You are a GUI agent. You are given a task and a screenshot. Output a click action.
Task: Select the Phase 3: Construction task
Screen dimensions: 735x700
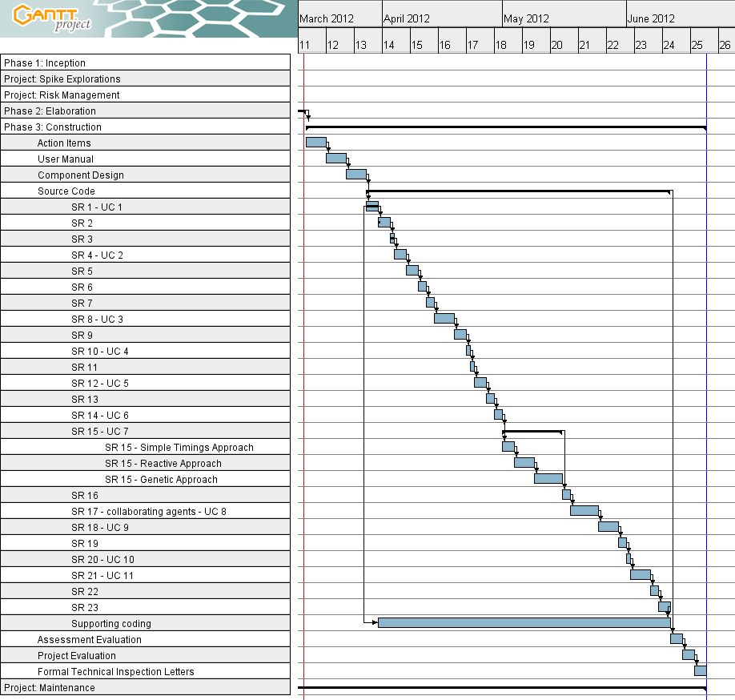point(145,127)
